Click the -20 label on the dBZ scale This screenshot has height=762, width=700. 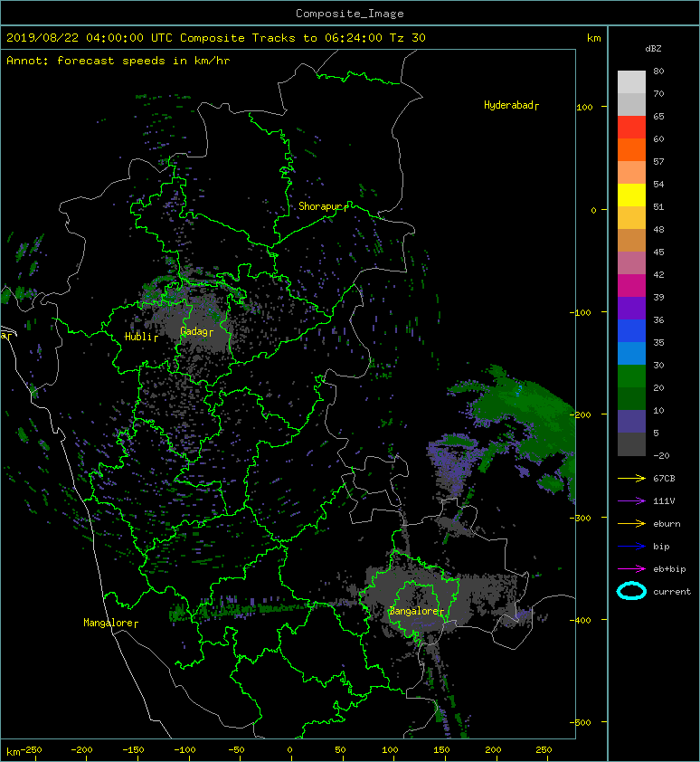coord(661,456)
